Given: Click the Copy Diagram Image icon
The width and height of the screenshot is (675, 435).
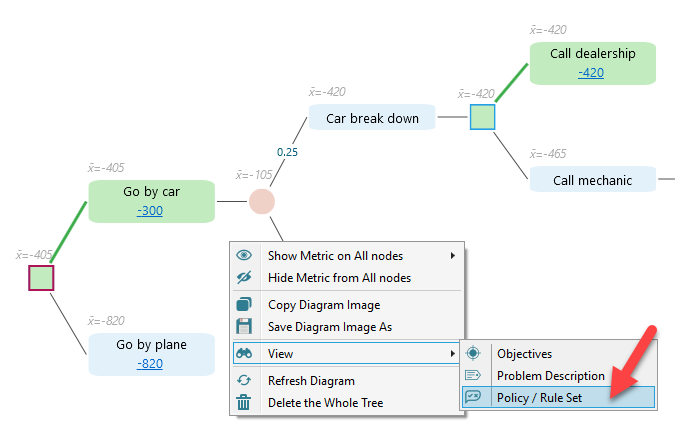Looking at the screenshot, I should (244, 305).
